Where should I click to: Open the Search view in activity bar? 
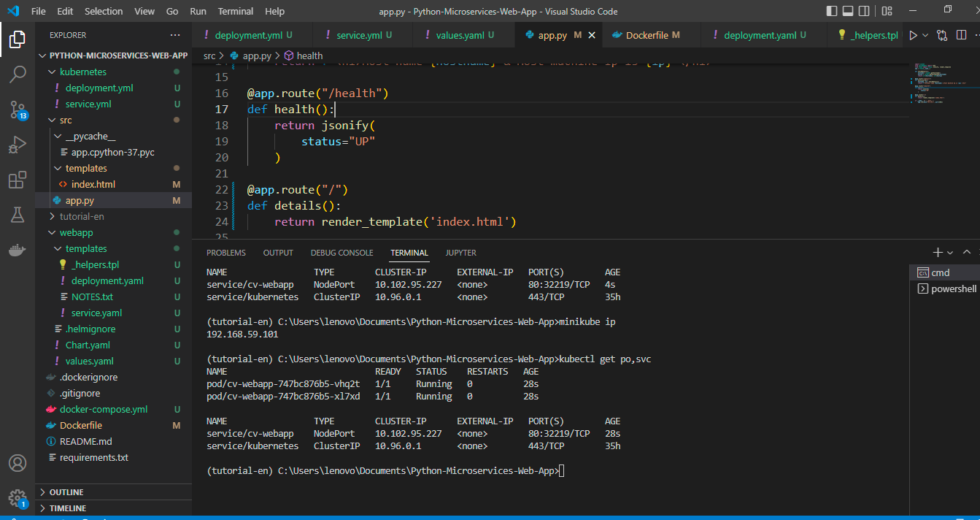pyautogui.click(x=18, y=74)
